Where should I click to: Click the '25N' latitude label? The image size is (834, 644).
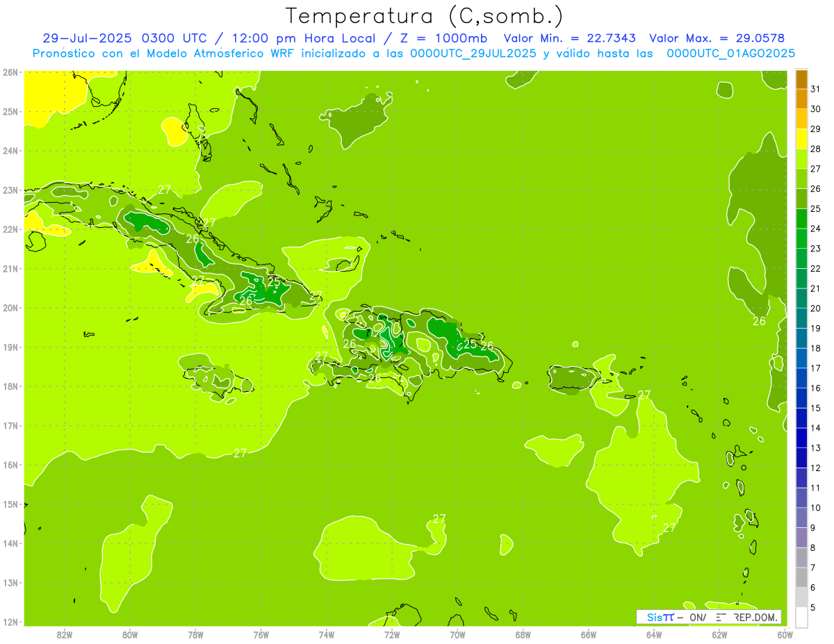[x=10, y=111]
